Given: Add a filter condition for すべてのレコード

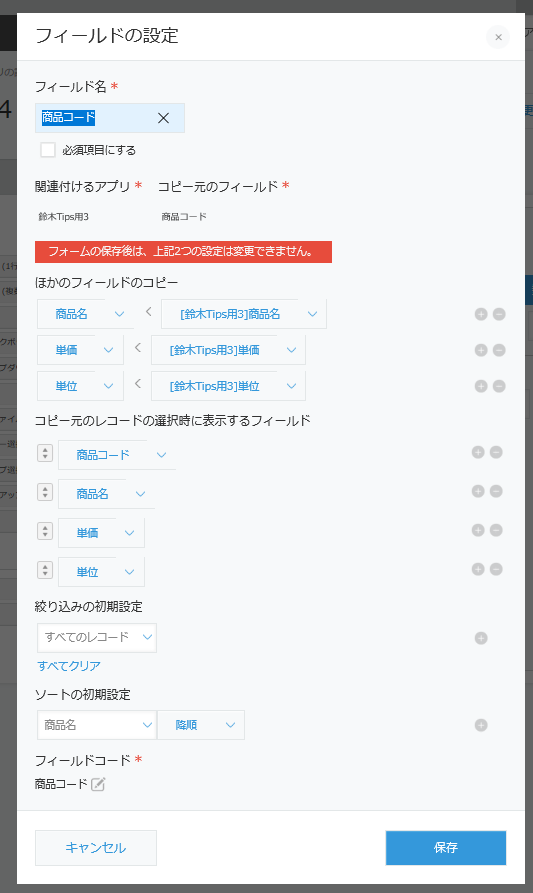Looking at the screenshot, I should (481, 638).
